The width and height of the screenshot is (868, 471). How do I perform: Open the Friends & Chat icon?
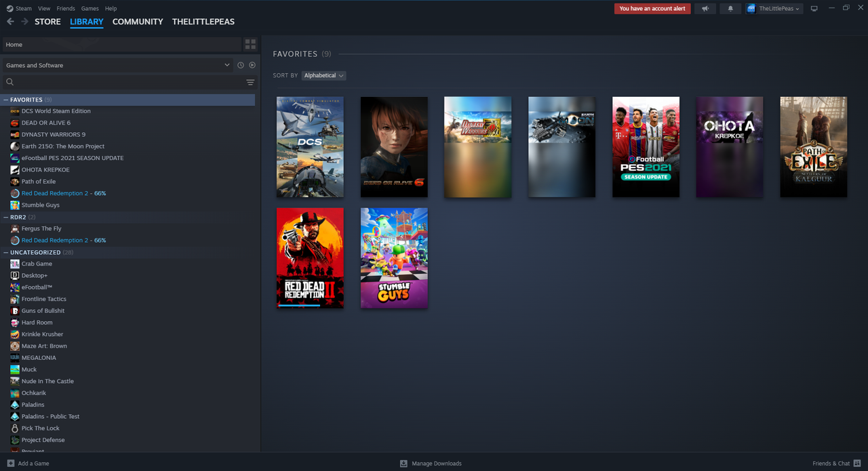pos(857,464)
